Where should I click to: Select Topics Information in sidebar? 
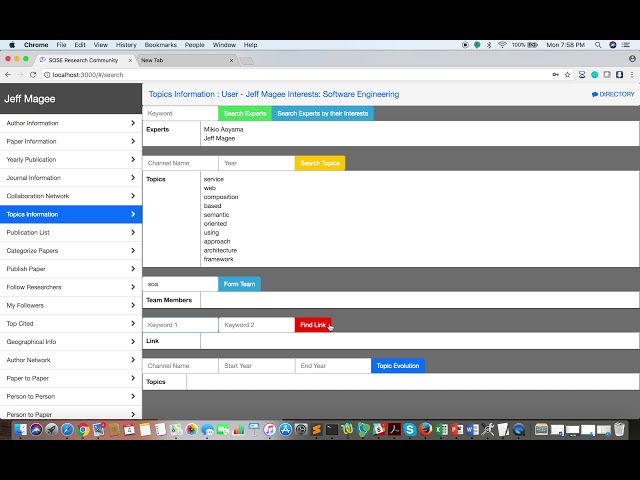(x=71, y=214)
